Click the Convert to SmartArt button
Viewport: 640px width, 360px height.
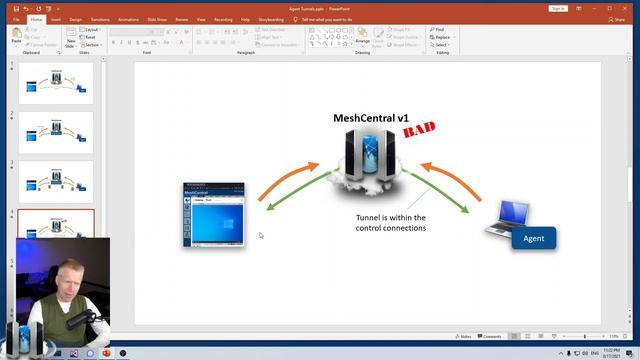coord(277,44)
